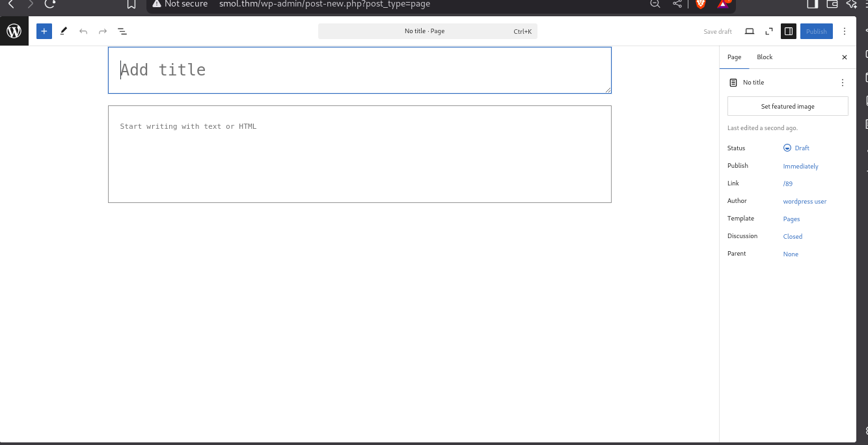Viewport: 868px width, 445px height.
Task: Select the Page tab in sidebar
Action: point(734,57)
